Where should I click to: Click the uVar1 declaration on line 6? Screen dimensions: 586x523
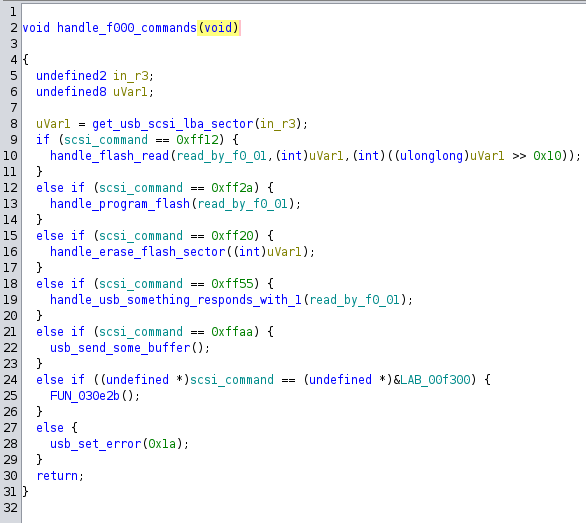pyautogui.click(x=130, y=92)
